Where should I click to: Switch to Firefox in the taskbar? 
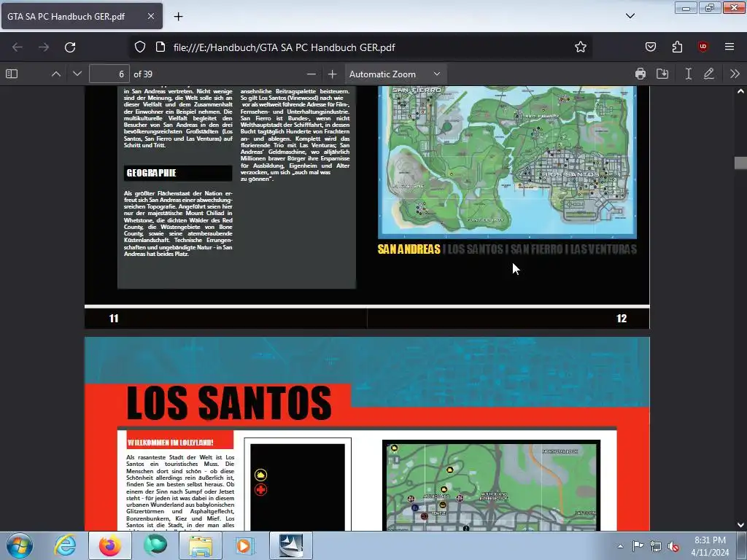click(110, 545)
